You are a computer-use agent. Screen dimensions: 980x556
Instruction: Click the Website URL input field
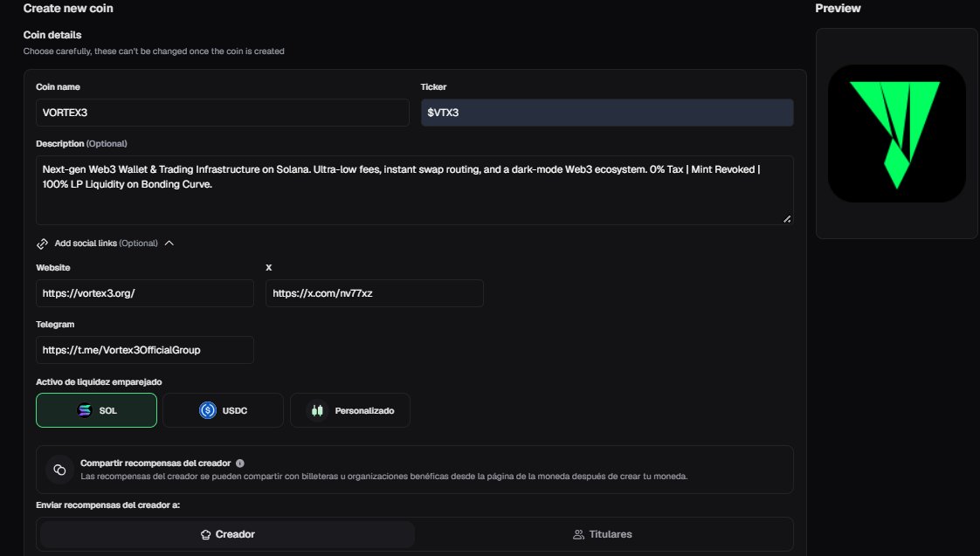point(145,293)
